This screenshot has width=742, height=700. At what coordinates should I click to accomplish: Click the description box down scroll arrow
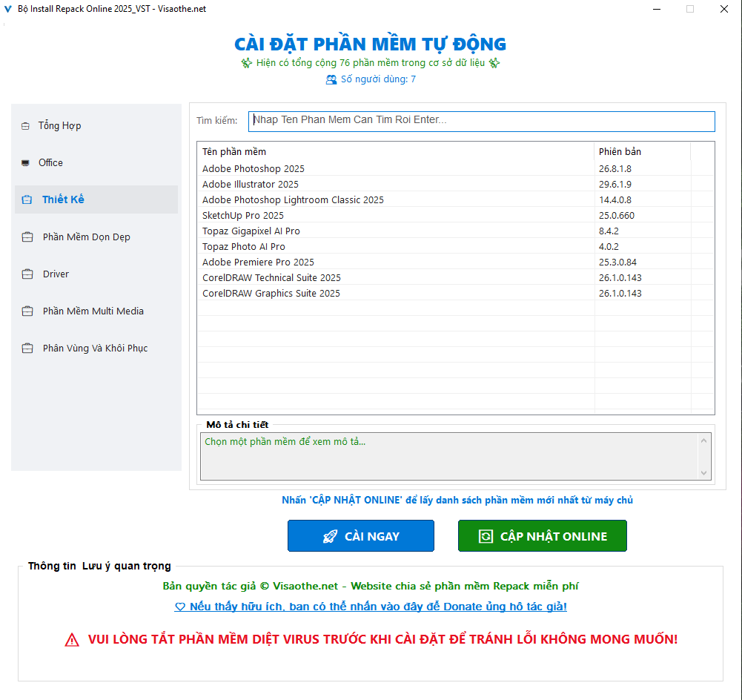703,473
